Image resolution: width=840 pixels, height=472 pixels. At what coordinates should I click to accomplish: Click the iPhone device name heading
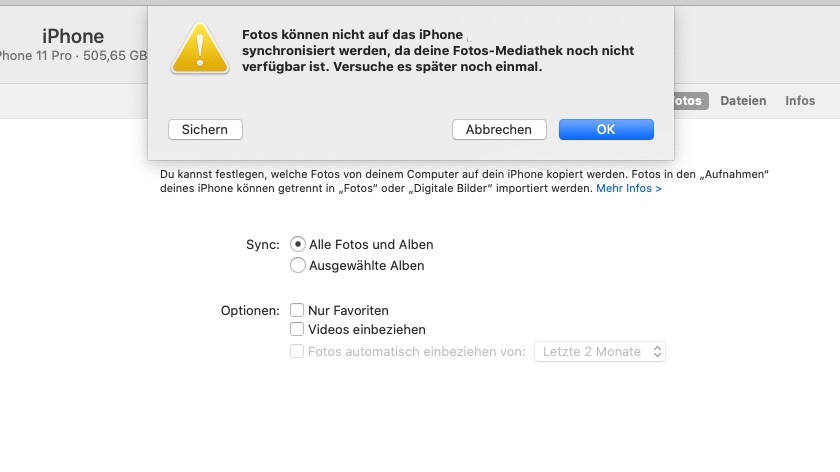pos(73,37)
